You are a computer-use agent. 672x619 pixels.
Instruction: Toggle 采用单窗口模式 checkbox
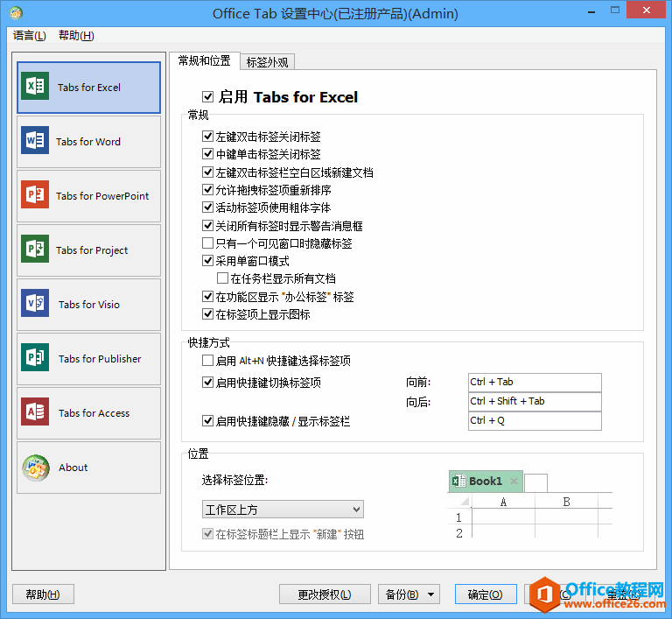208,261
